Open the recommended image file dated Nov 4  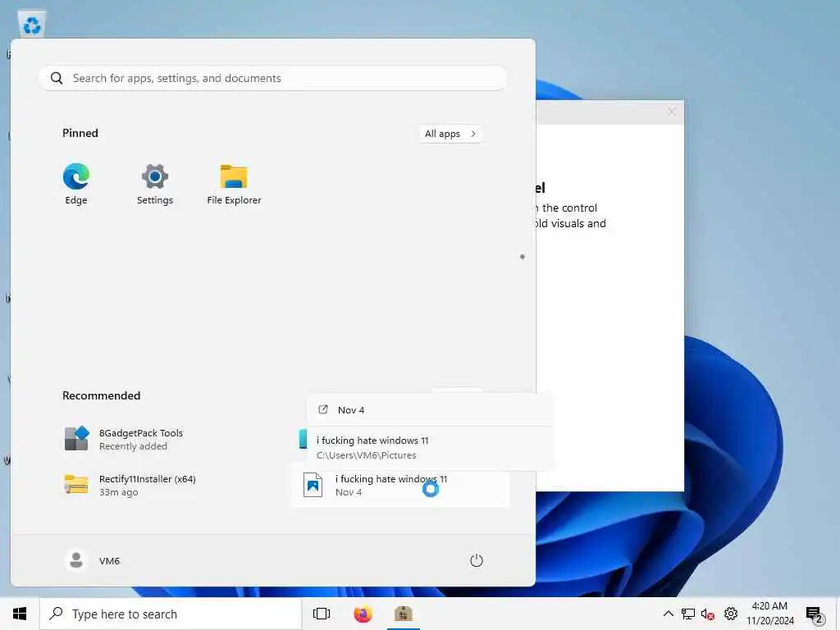click(400, 486)
